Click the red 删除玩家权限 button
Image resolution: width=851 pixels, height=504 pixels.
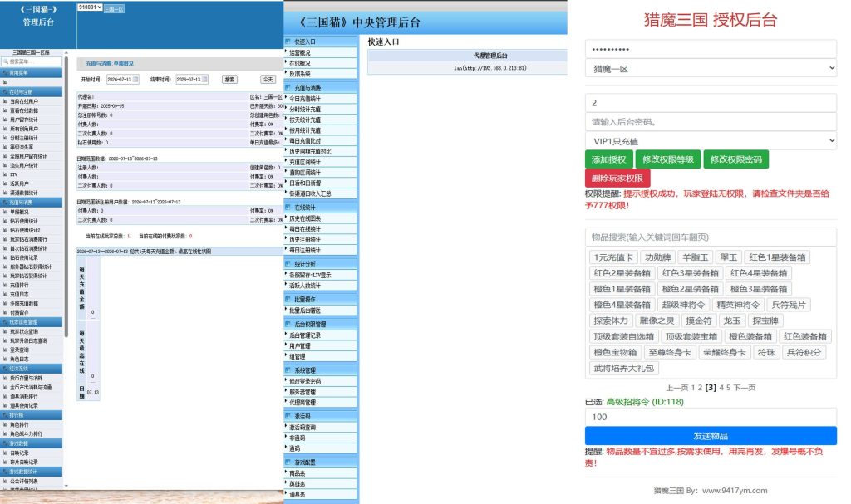(x=617, y=178)
